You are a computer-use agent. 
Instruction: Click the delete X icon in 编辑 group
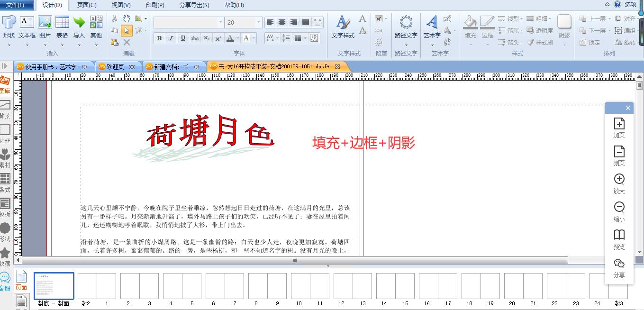pyautogui.click(x=127, y=42)
